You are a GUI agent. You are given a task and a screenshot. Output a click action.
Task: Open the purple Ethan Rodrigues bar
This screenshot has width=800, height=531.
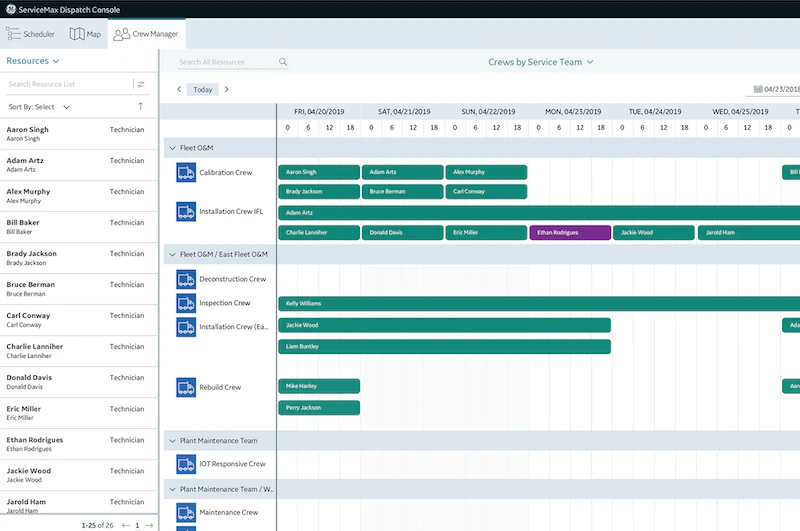pyautogui.click(x=570, y=233)
